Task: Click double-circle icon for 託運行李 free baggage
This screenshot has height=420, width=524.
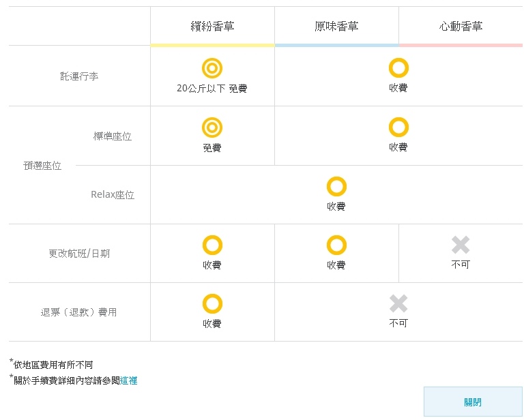Action: pyautogui.click(x=212, y=68)
